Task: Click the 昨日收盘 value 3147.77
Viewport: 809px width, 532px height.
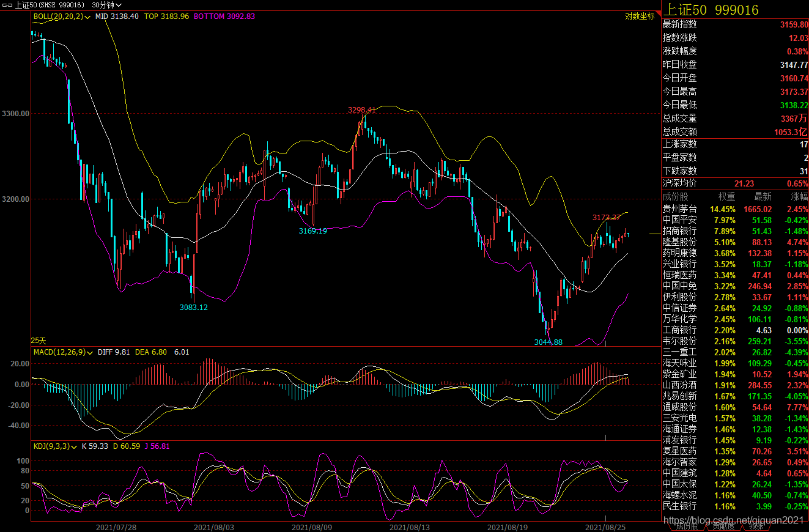Action: click(x=794, y=65)
